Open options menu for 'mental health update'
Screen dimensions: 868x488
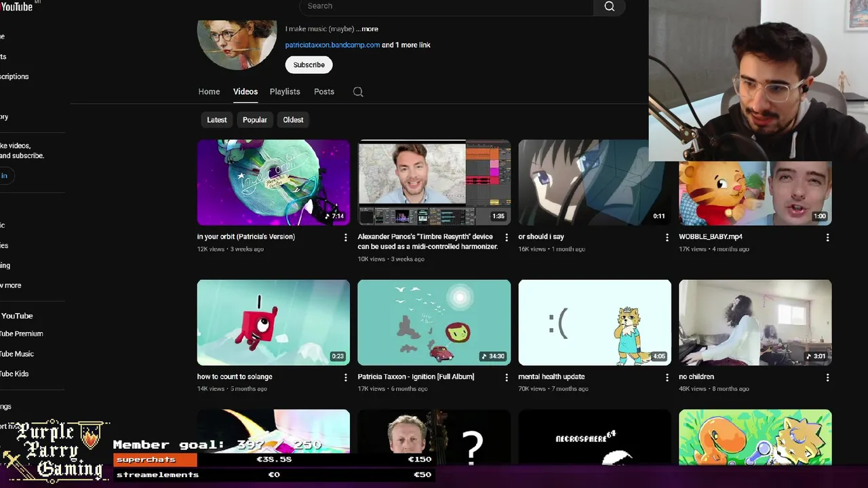[667, 378]
